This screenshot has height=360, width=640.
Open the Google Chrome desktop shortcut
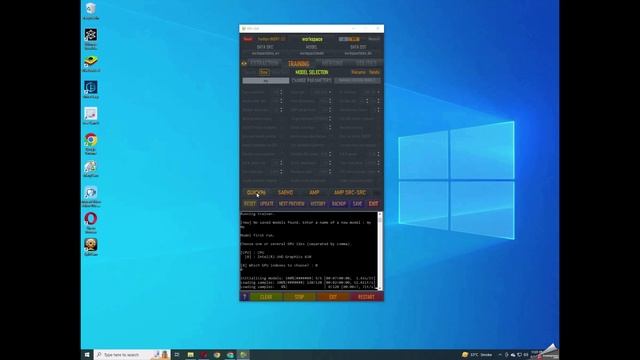91,143
